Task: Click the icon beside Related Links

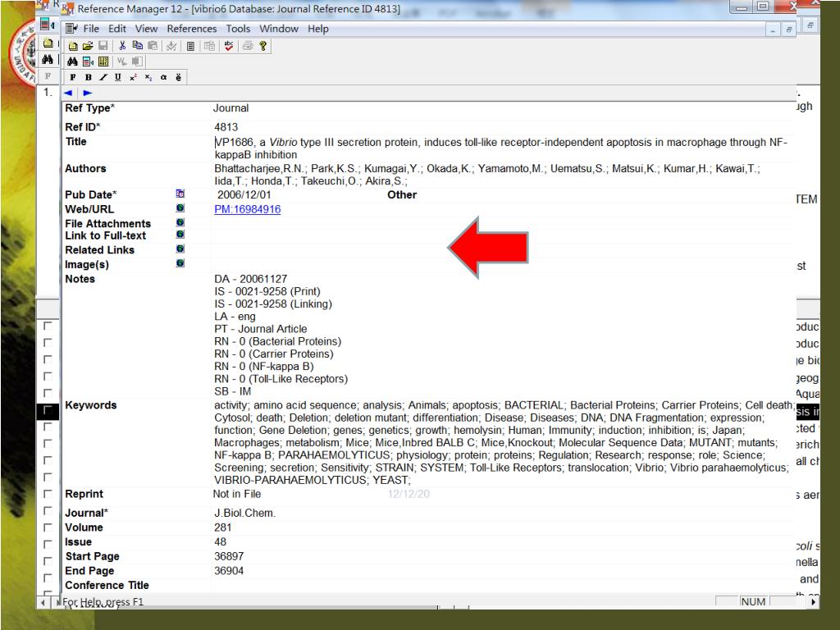Action: 180,249
